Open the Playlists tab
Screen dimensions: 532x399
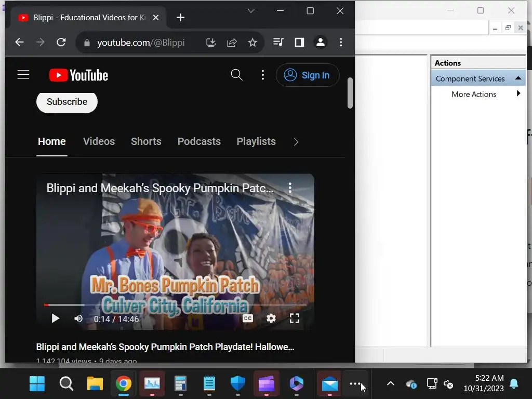[x=256, y=141]
